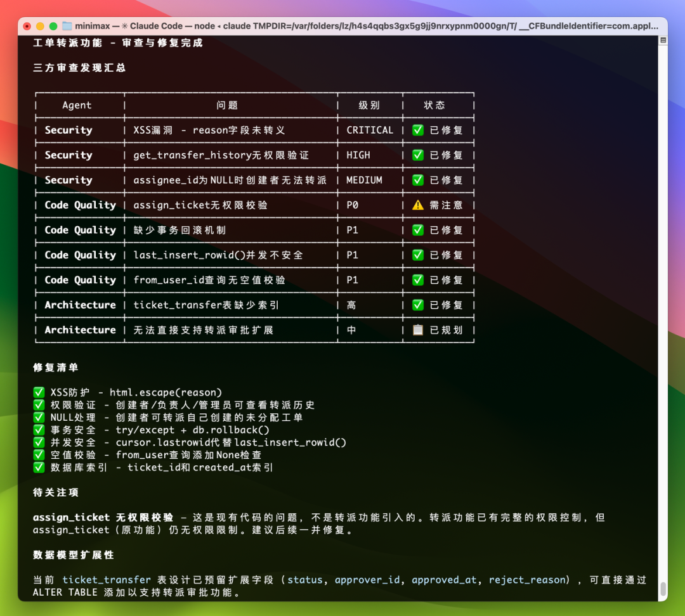The image size is (685, 616).
Task: Click heading '工单转派功能 - 审查与修复完成'
Action: click(x=118, y=43)
